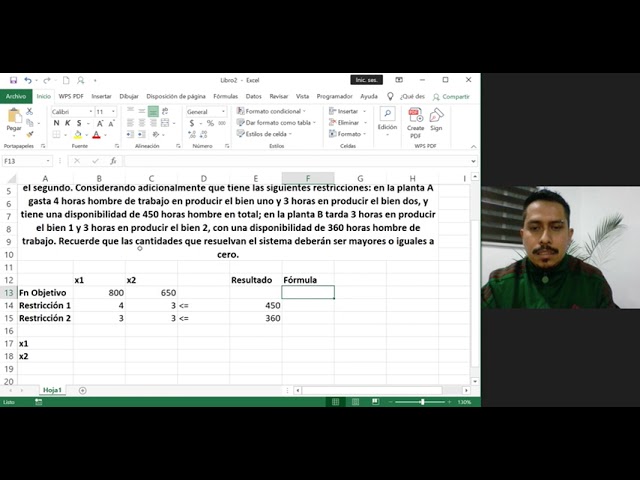Click the Inic. ses. sign-in button
Image resolution: width=640 pixels, height=480 pixels.
[x=367, y=80]
